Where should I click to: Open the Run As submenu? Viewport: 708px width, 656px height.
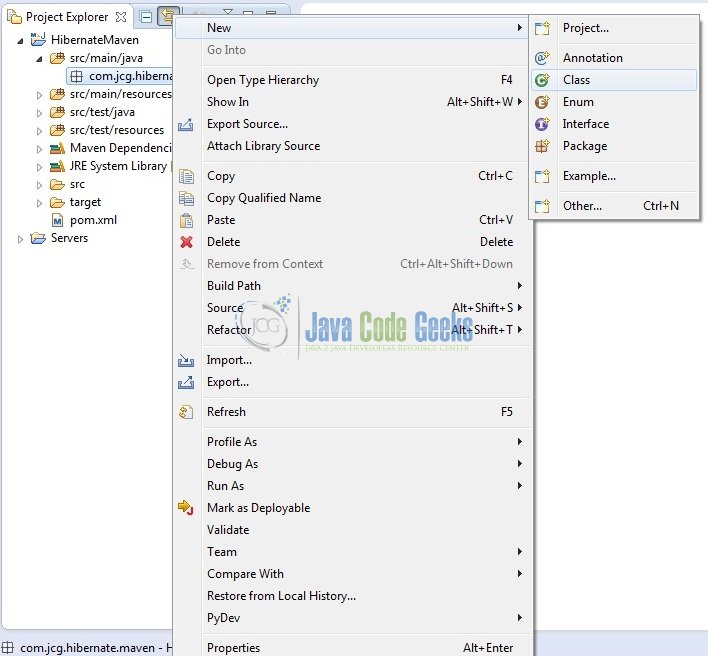pyautogui.click(x=351, y=486)
